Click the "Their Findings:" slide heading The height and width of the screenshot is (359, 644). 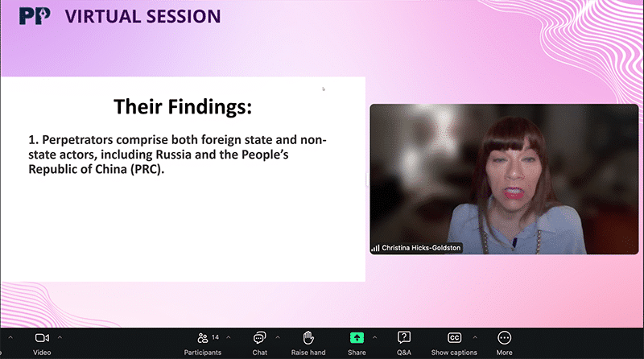[x=182, y=106]
